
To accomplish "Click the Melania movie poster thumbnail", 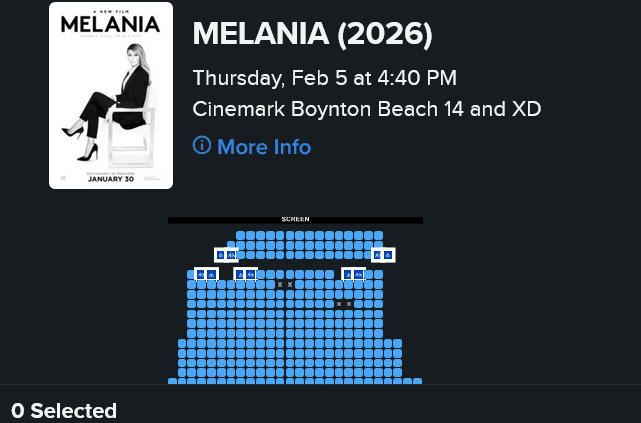I will (x=111, y=96).
